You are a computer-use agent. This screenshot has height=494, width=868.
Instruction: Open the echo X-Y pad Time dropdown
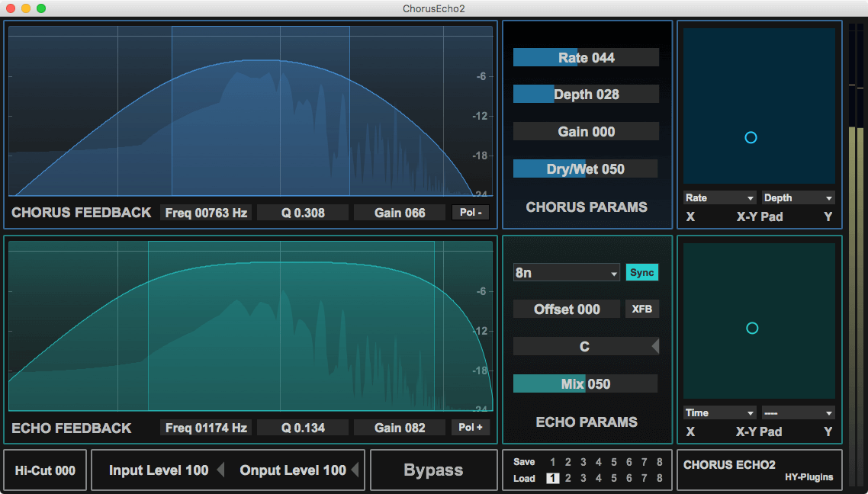coord(720,413)
